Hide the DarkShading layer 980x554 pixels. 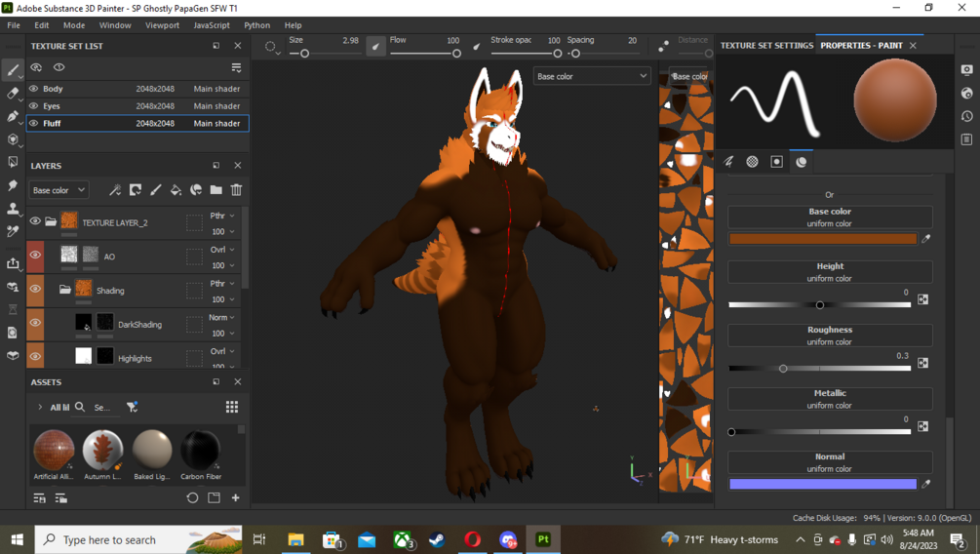[35, 323]
